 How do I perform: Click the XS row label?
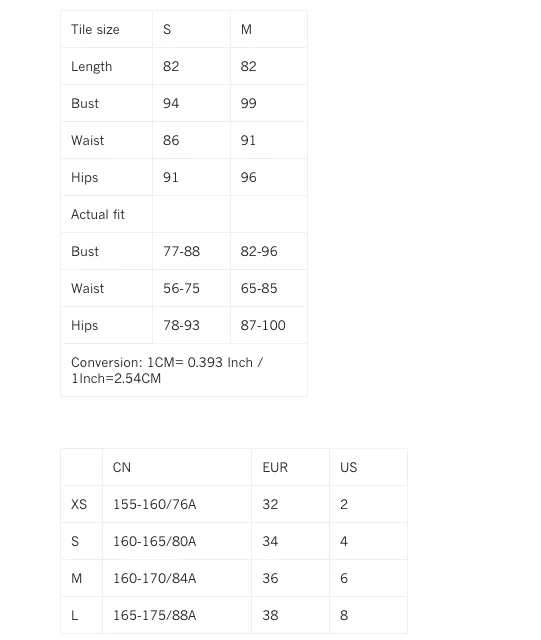(x=79, y=504)
